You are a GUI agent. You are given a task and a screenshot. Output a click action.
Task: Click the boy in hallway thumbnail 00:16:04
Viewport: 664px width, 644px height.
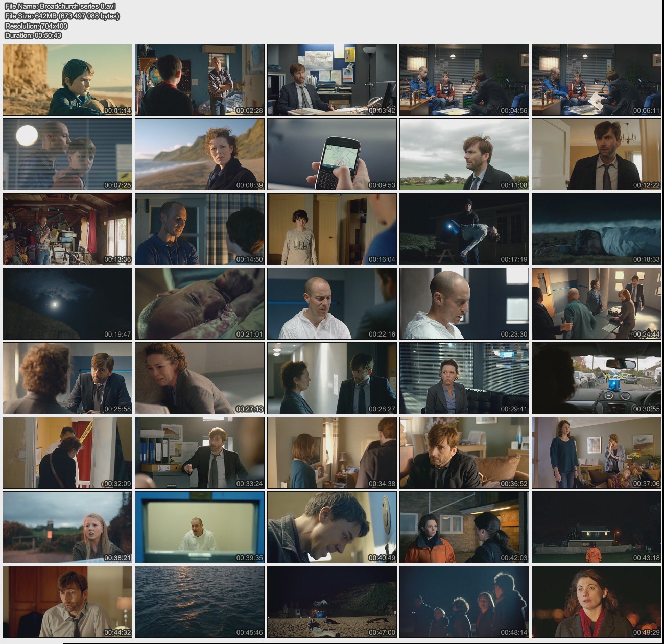331,229
